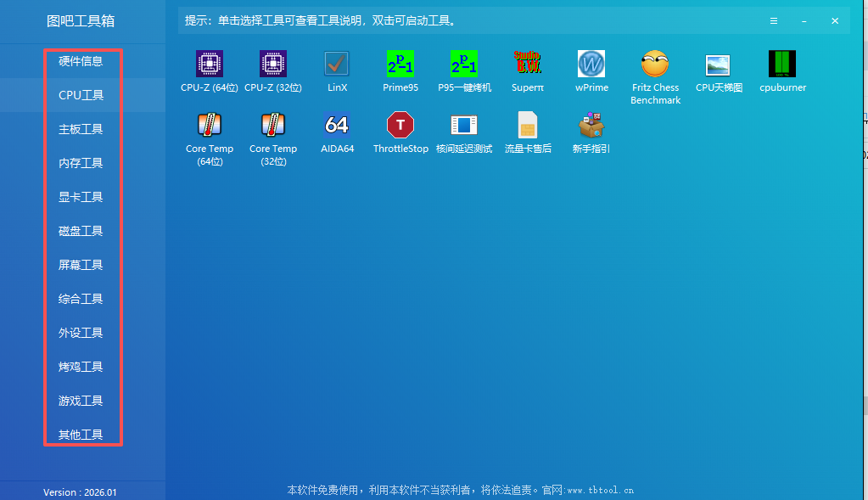
Task: Click the www.tbtool.cn website link
Action: (600, 490)
